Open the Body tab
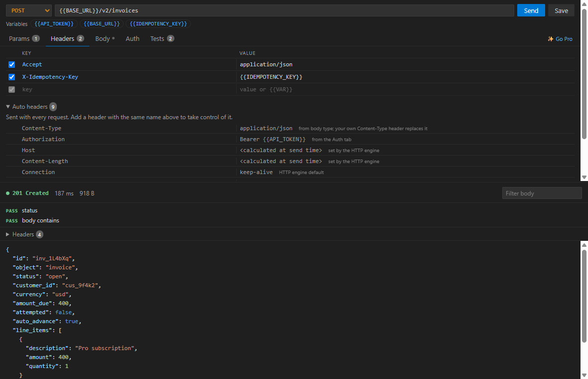The image size is (588, 379). point(105,39)
